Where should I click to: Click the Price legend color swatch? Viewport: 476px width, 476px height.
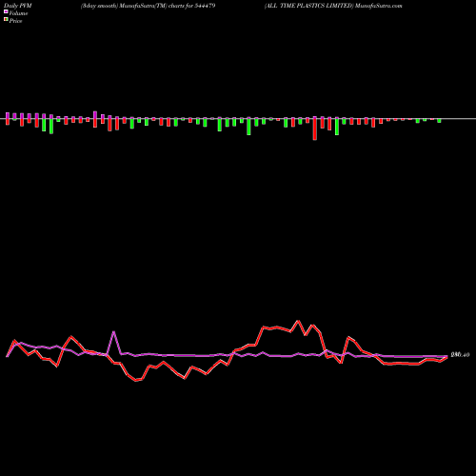coord(6,19)
